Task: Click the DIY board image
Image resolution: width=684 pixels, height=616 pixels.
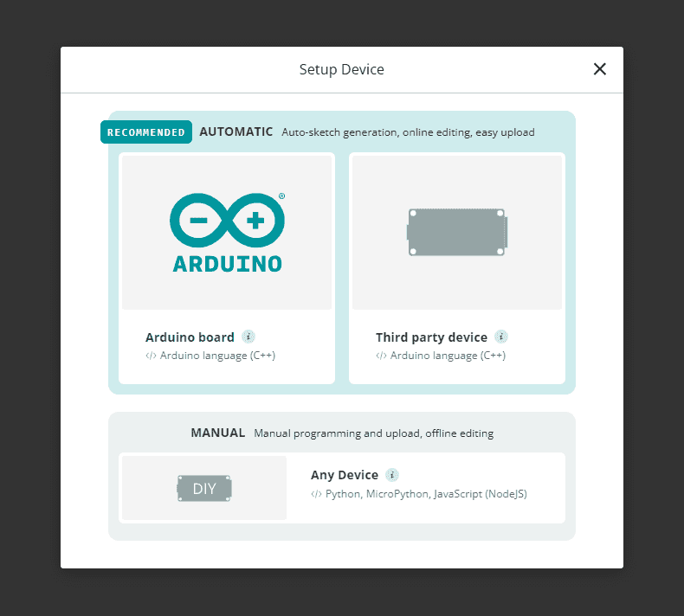Action: (x=204, y=489)
